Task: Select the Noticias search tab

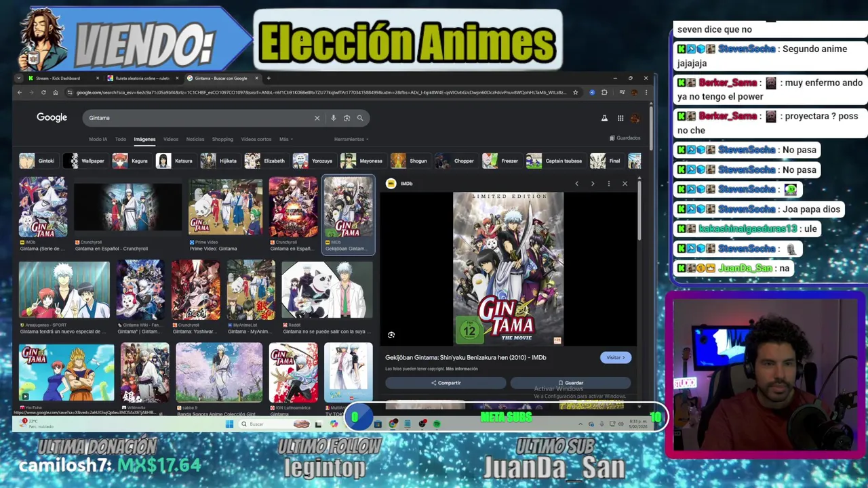Action: tap(195, 139)
